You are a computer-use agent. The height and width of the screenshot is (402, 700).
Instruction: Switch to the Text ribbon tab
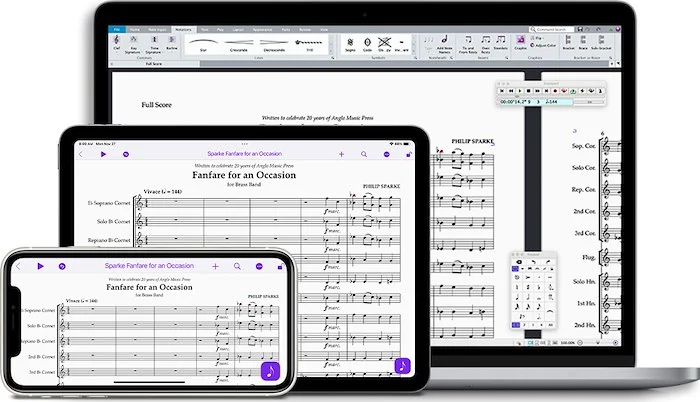coord(204,29)
